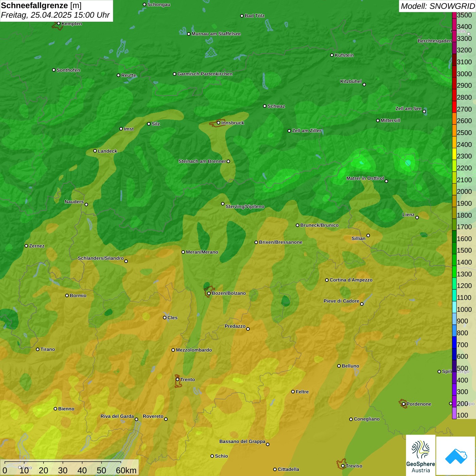Click the 'Bienno' label
This screenshot has height=476, width=476.
pyautogui.click(x=66, y=409)
